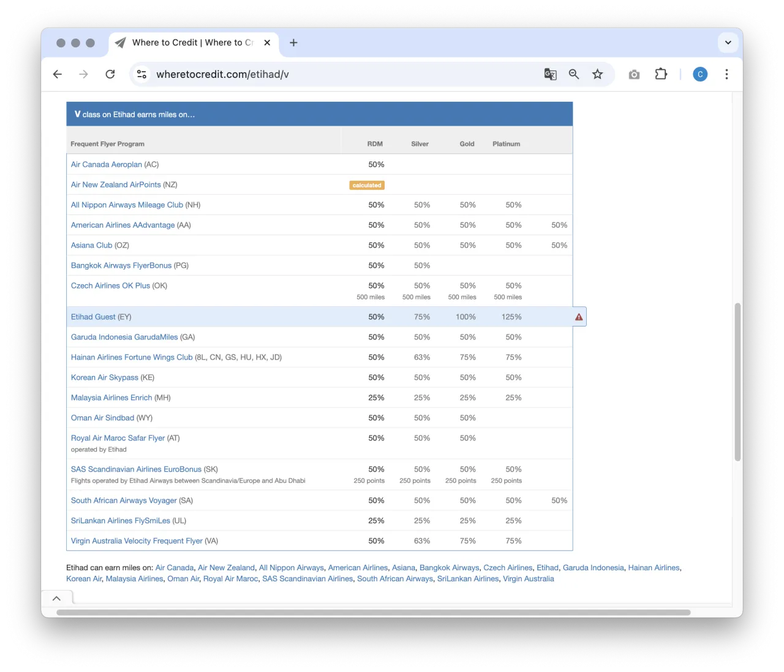Viewport: 784px width, 672px height.
Task: Open the Extensions puzzle menu
Action: 661,74
